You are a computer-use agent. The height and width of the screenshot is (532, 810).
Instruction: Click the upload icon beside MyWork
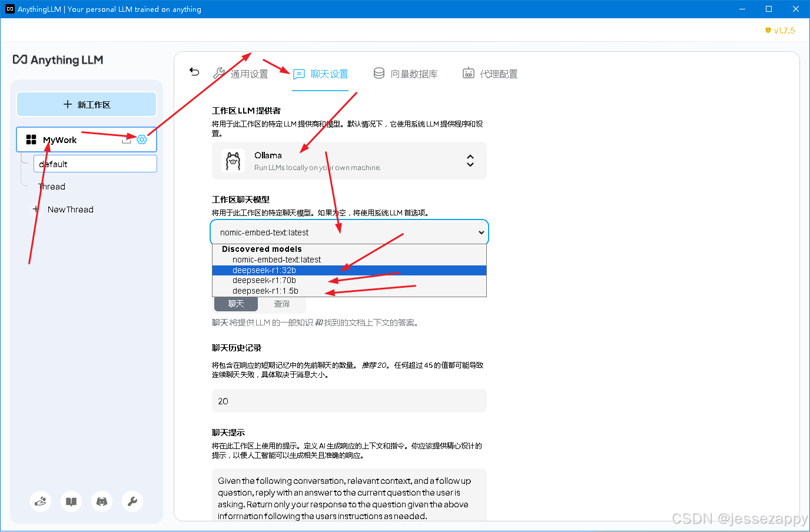click(x=127, y=139)
